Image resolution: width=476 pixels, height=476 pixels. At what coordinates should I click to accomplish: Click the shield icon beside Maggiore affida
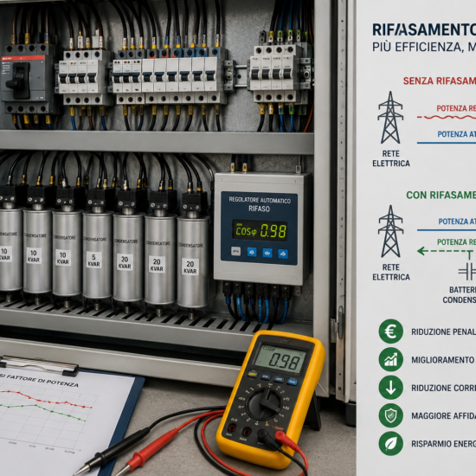pyautogui.click(x=390, y=415)
